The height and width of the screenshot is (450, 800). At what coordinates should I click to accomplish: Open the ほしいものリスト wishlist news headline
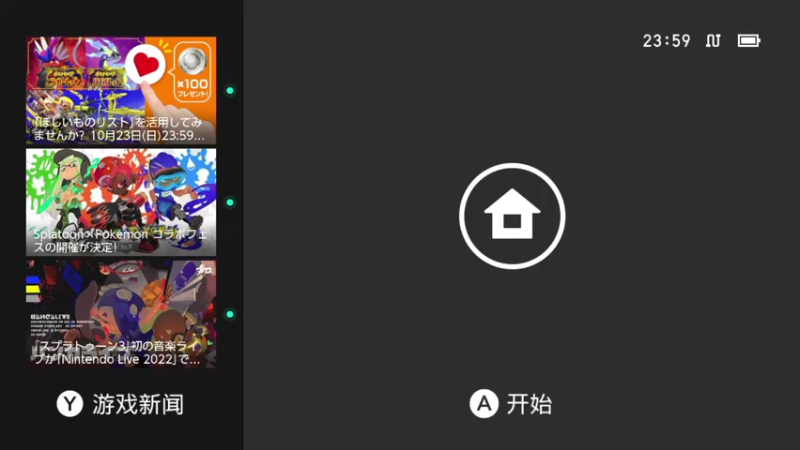[118, 129]
